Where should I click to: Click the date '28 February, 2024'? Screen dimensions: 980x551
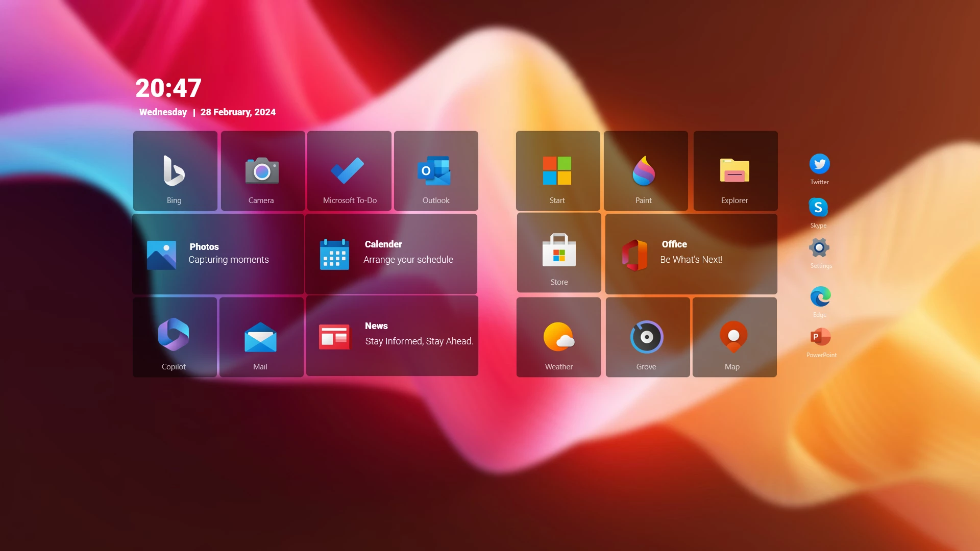238,112
